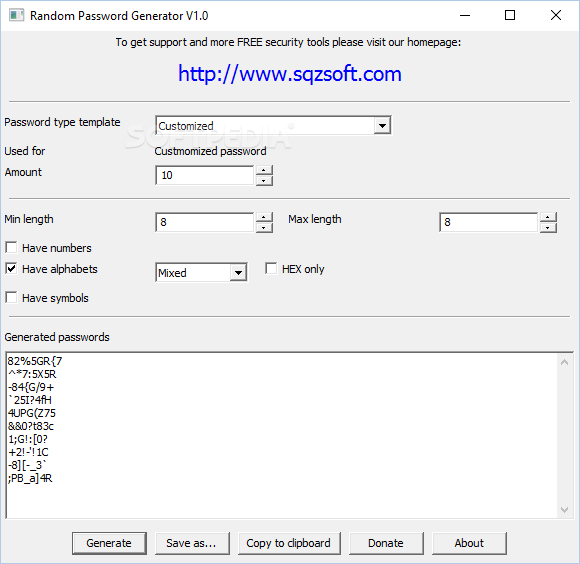Viewport: 580px width, 564px height.
Task: Click the Save as... button
Action: point(192,543)
